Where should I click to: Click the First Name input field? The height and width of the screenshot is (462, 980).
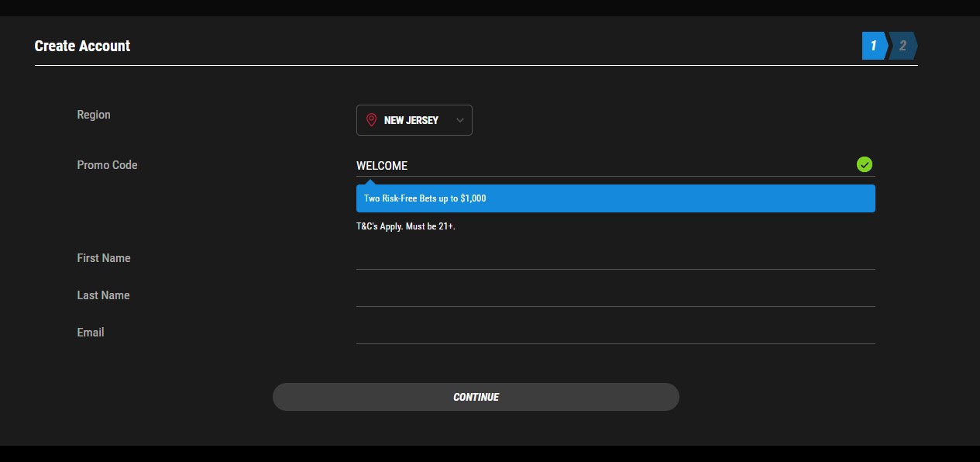(x=616, y=258)
